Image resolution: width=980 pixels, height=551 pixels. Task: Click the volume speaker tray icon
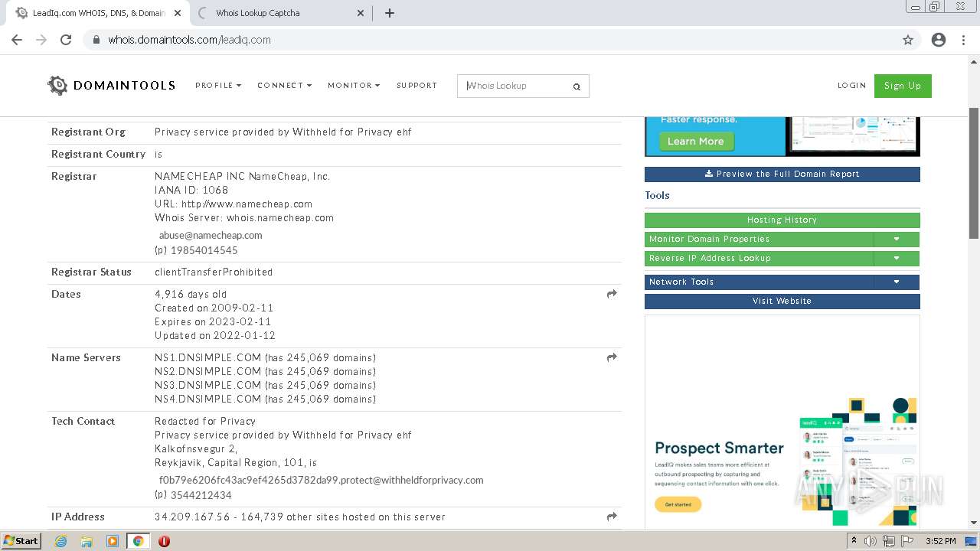(871, 541)
